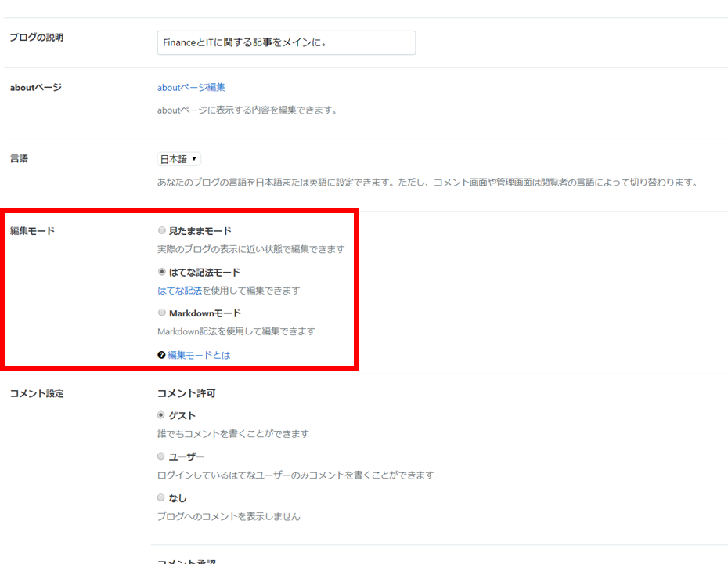Click inside the blog description text field

tap(286, 42)
